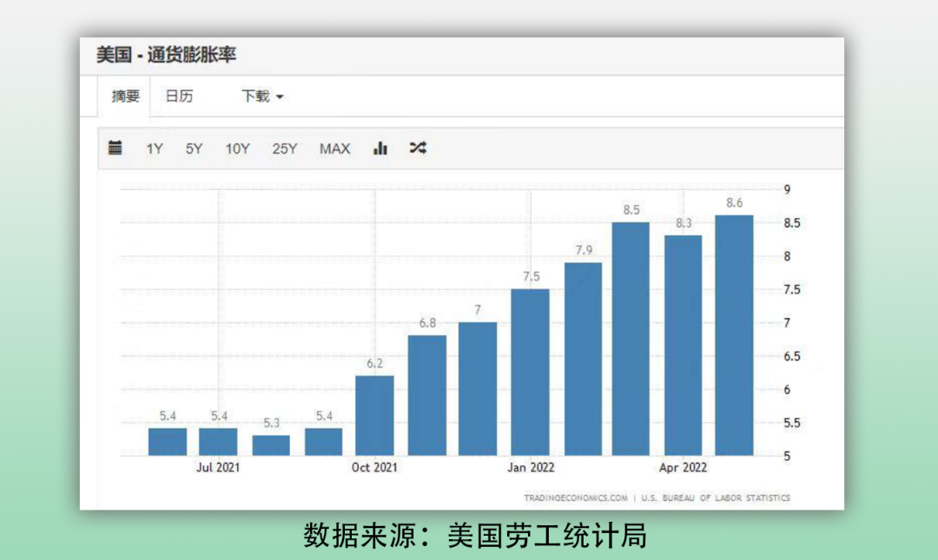Click the 8.5 bar in the chart
Viewport: 938px width, 560px height.
click(x=631, y=339)
